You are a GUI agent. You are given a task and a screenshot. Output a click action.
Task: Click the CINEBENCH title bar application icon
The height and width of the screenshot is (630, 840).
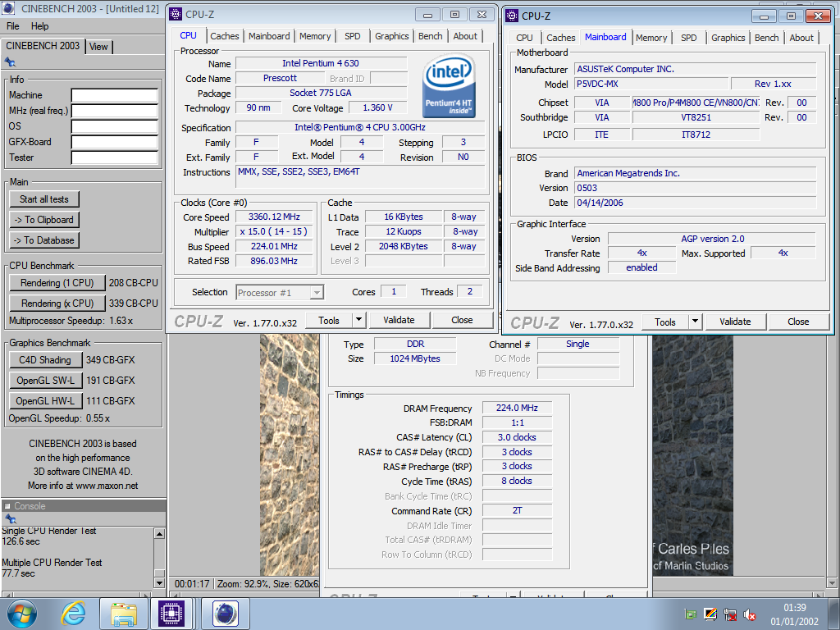[x=8, y=8]
